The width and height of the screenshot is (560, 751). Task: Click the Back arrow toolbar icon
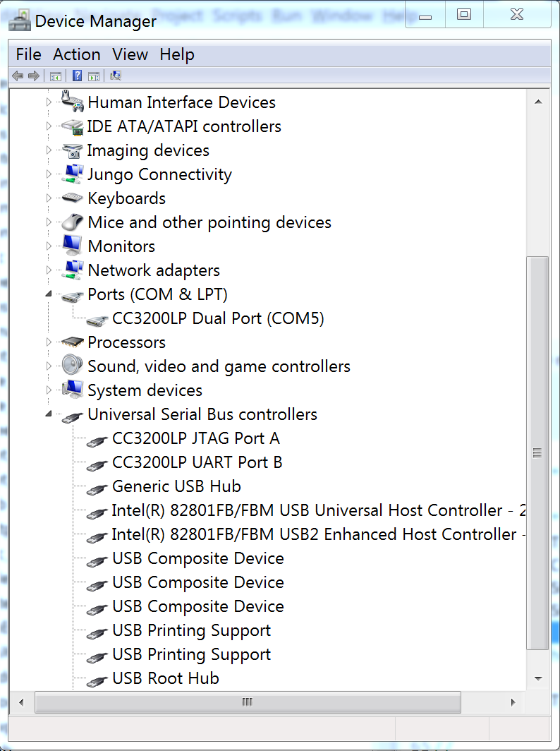pyautogui.click(x=18, y=76)
